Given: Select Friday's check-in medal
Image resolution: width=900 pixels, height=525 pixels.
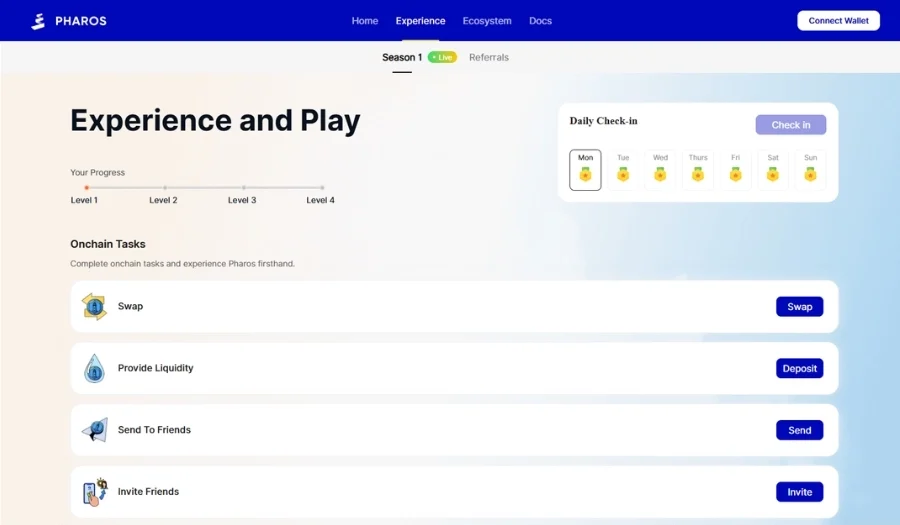Looking at the screenshot, I should 735,174.
